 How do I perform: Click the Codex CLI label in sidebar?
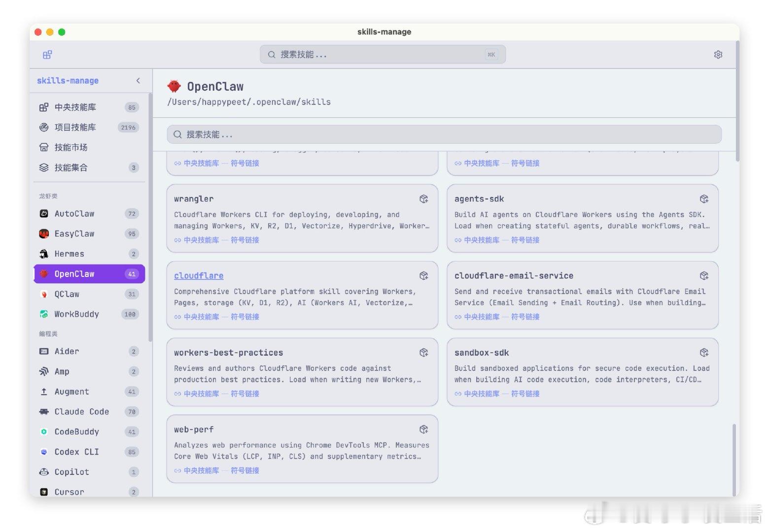(77, 452)
